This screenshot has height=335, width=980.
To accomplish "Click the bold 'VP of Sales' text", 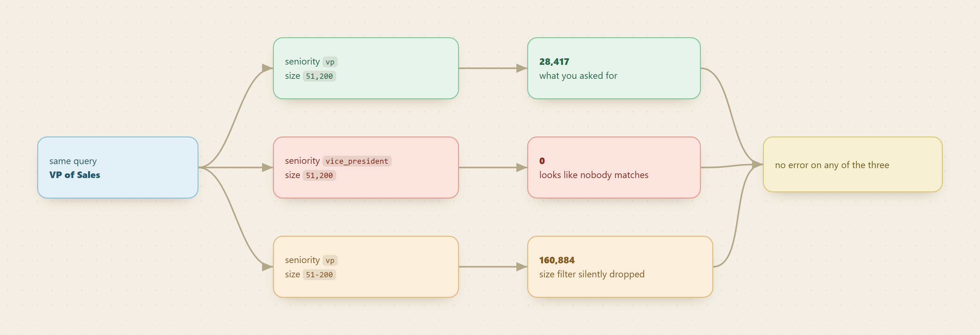I will click(x=74, y=175).
